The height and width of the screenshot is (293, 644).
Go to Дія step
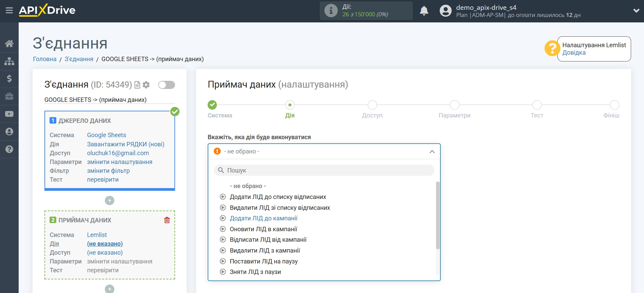[290, 105]
